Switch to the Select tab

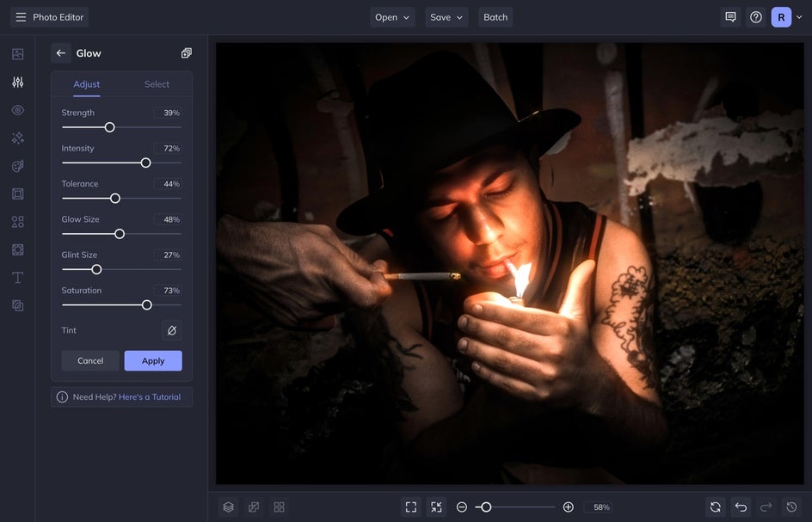(x=157, y=84)
